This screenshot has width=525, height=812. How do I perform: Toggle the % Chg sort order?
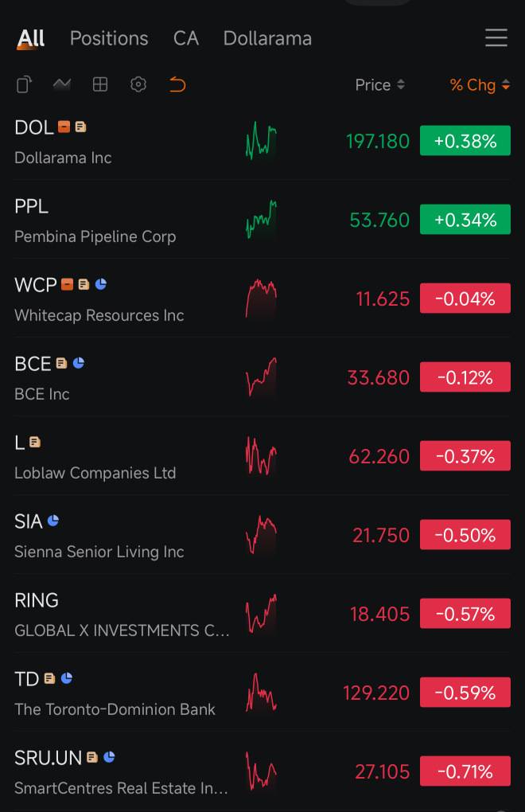point(480,85)
